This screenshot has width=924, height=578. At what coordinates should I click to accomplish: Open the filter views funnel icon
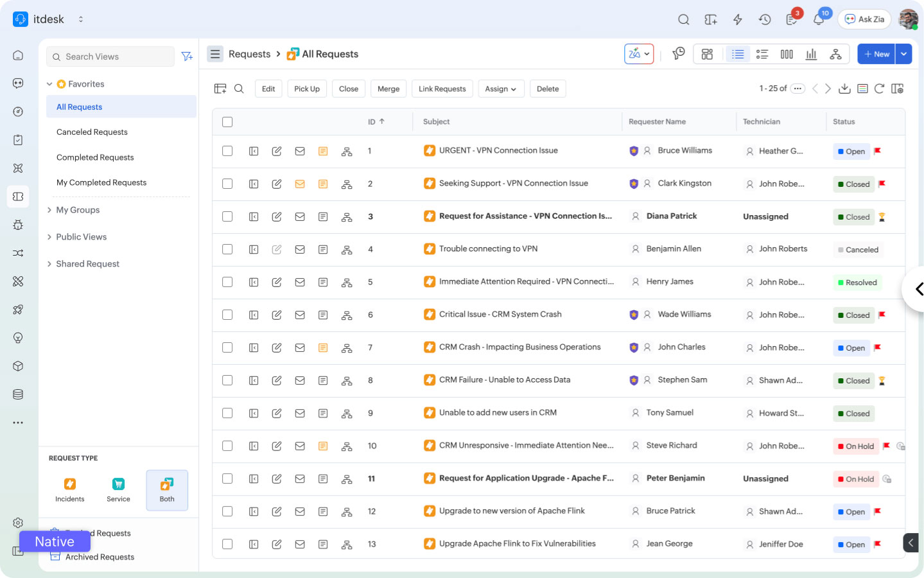coord(187,57)
